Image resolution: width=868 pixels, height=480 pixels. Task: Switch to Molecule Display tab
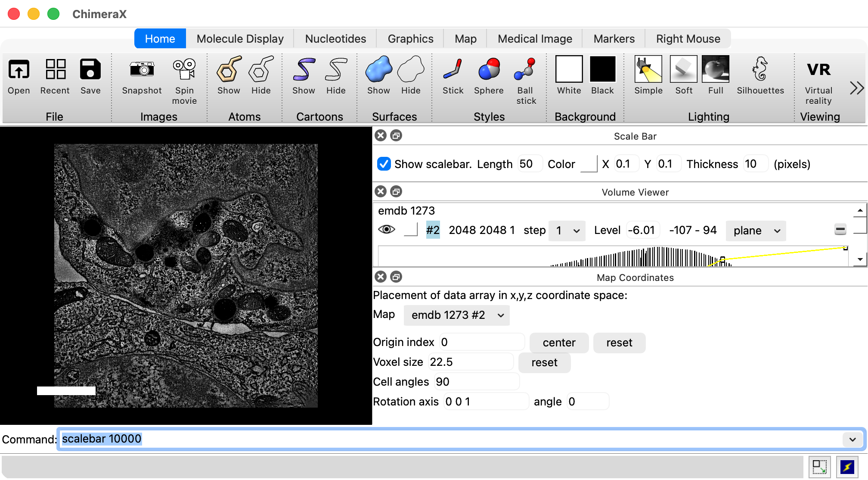coord(240,39)
